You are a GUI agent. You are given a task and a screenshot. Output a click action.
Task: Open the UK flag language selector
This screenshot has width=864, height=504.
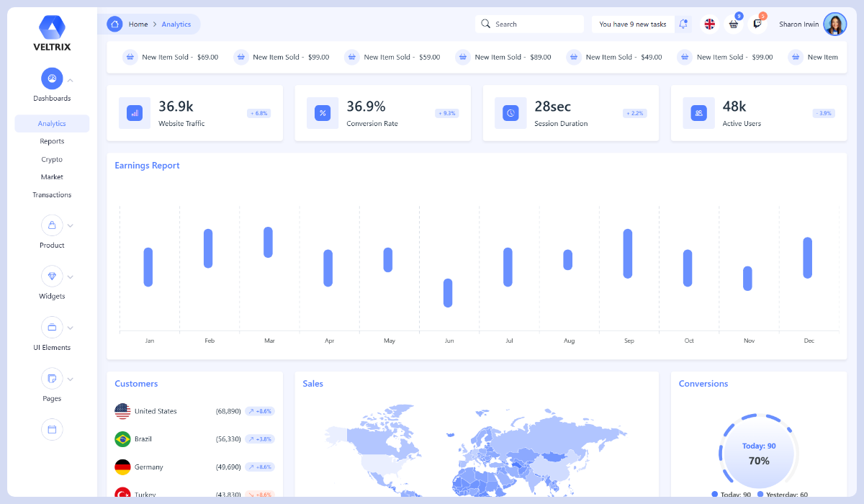click(710, 24)
